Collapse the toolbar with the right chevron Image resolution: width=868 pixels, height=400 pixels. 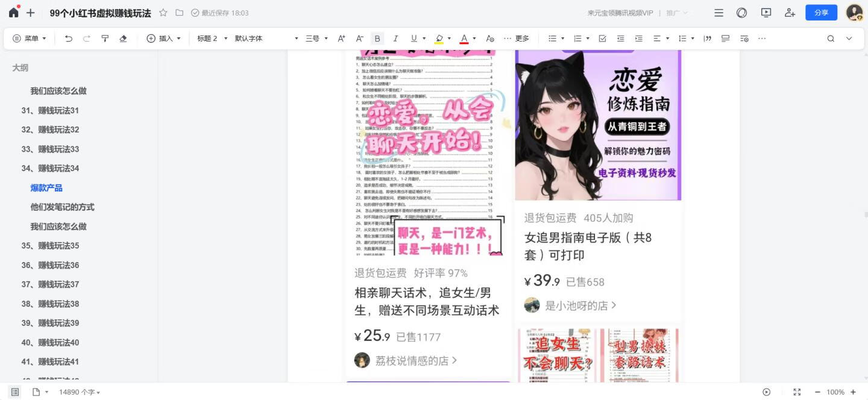[849, 38]
